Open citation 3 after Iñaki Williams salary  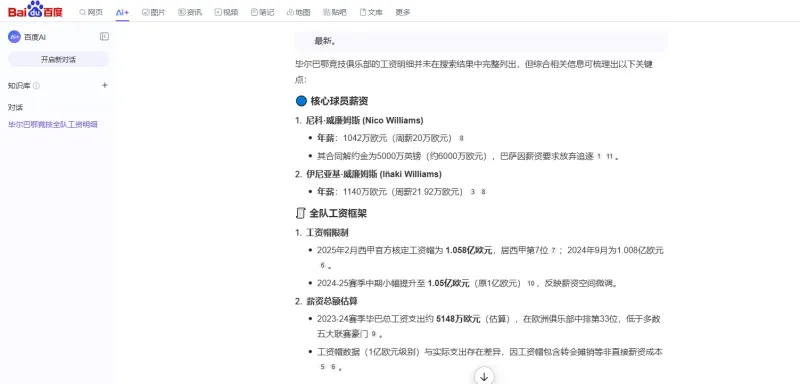pos(472,192)
